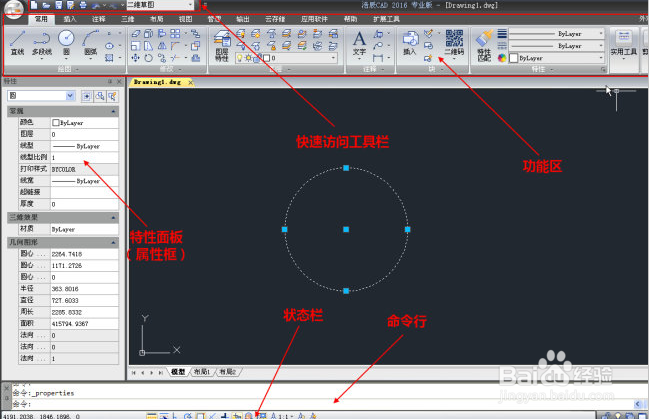Click the color wheel icon in properties ribbon
The height and width of the screenshot is (419, 650).
pos(502,58)
